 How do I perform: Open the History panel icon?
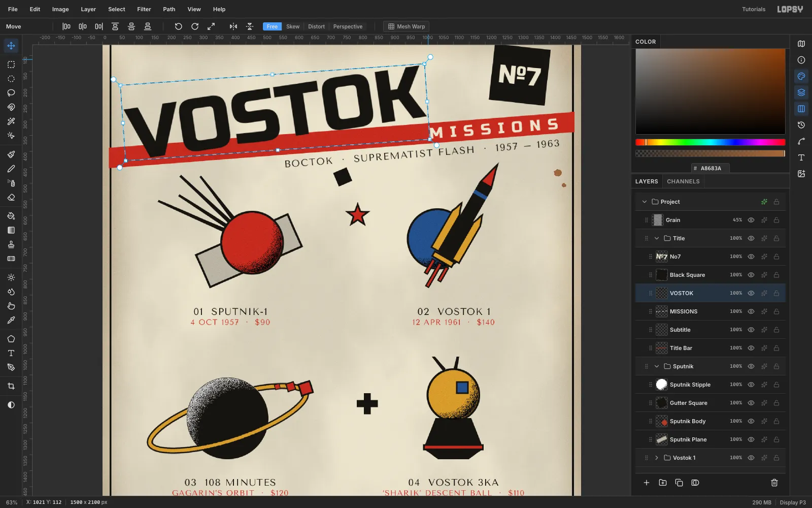coord(801,125)
